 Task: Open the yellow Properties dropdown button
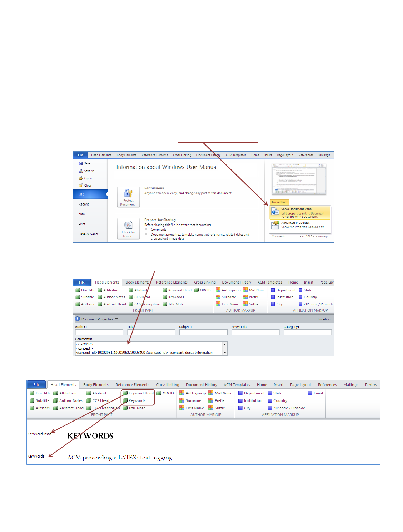point(279,202)
